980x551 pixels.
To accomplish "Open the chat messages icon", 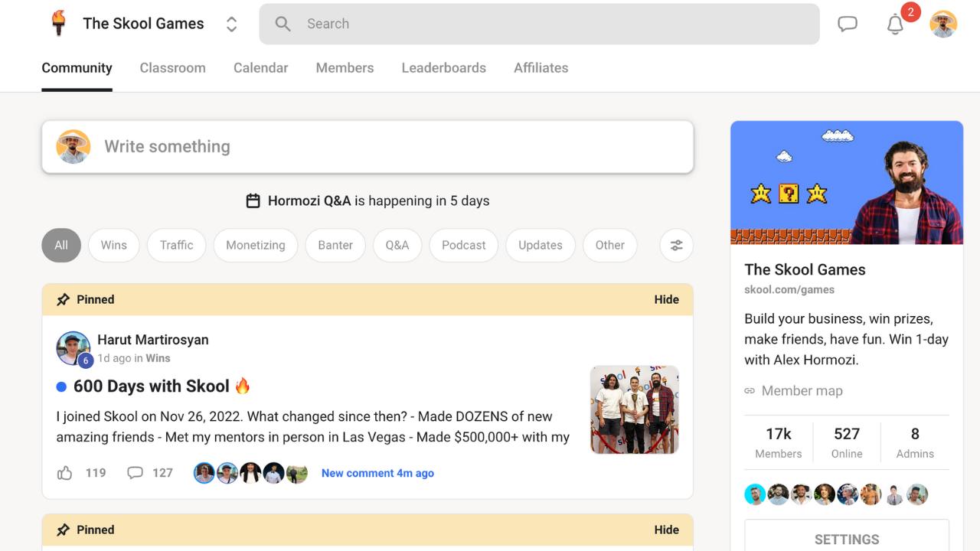I will [848, 24].
